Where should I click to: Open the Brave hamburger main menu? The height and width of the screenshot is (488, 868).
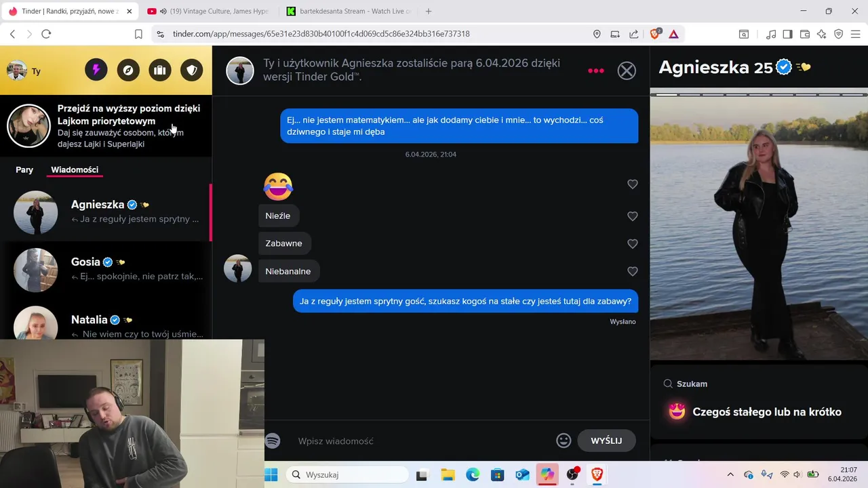[856, 34]
